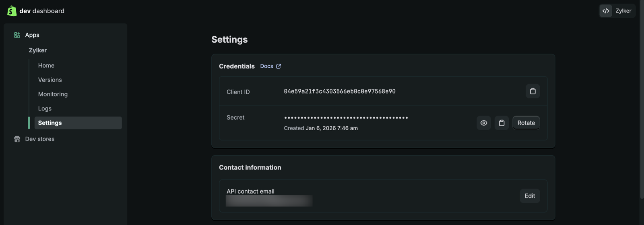Open the Credentials Docs link
The height and width of the screenshot is (225, 644).
click(x=266, y=66)
